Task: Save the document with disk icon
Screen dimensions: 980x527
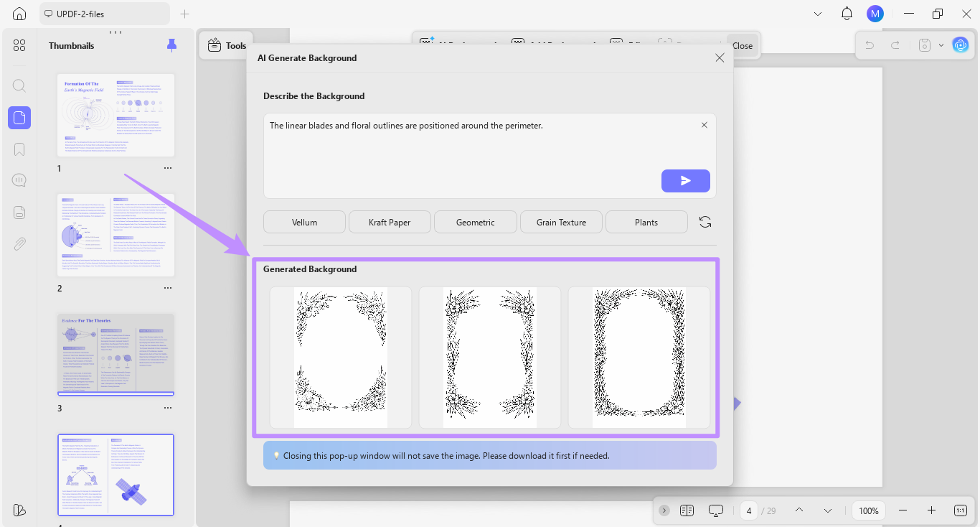Action: tap(925, 45)
